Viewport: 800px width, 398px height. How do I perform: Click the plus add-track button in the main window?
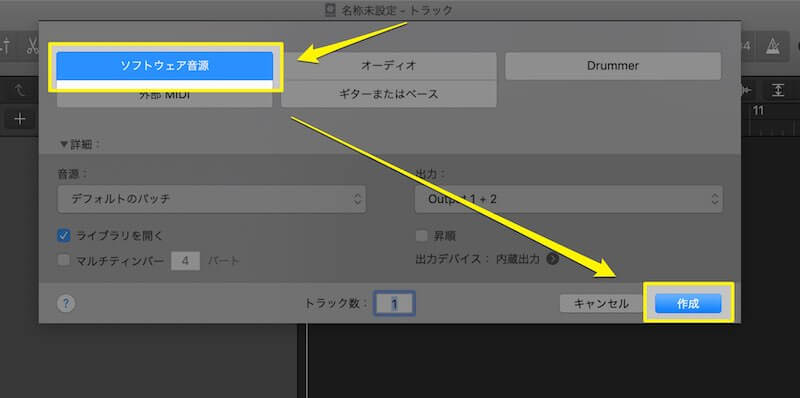click(20, 119)
